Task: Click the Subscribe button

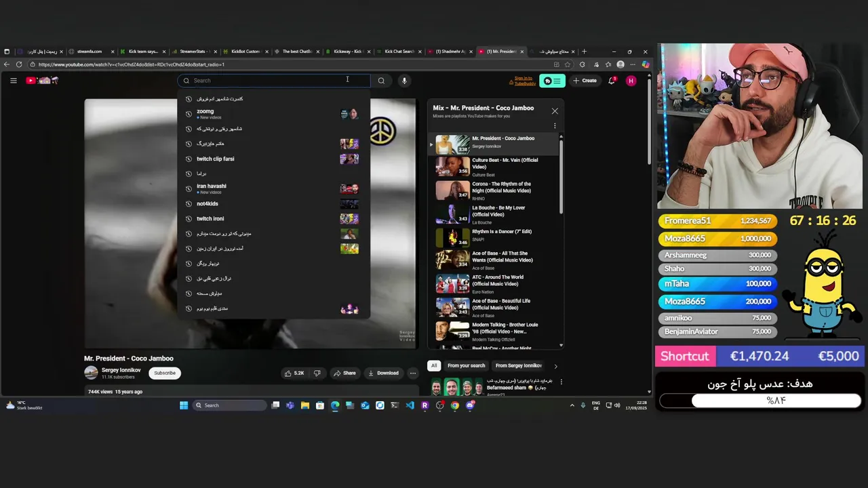Action: (165, 373)
